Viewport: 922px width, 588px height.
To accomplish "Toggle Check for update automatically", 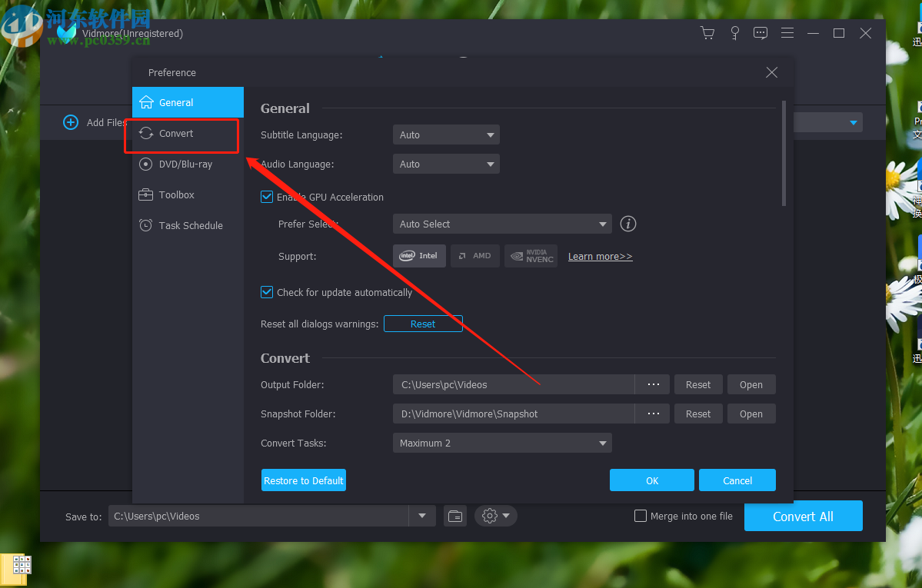I will 267,292.
